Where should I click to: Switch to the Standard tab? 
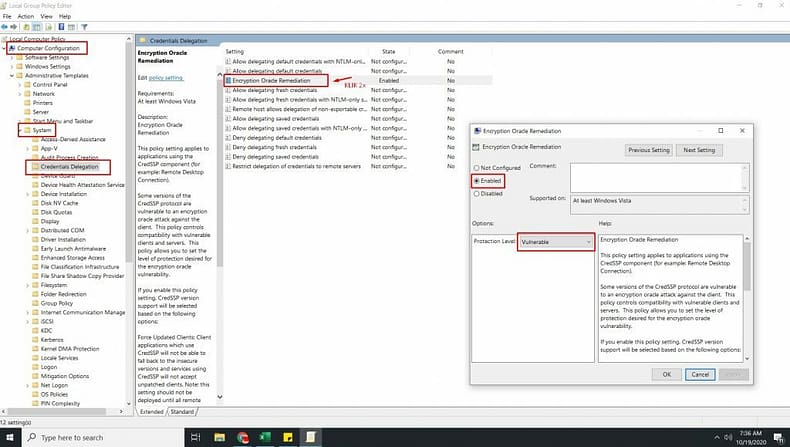click(x=182, y=411)
